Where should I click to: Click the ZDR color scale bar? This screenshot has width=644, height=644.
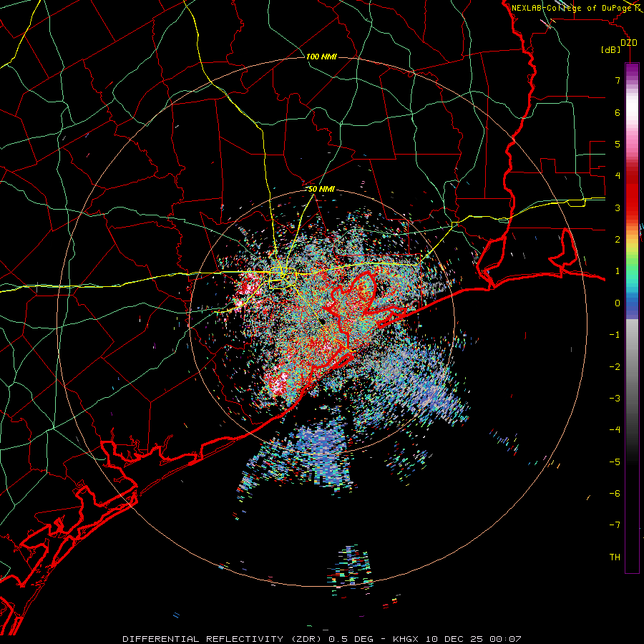(632, 318)
